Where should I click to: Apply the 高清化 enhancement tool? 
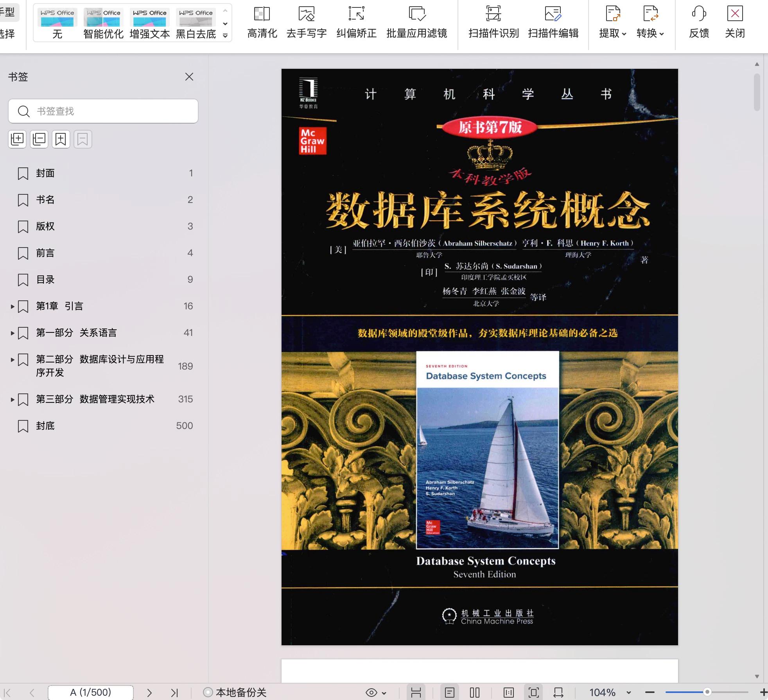click(262, 23)
